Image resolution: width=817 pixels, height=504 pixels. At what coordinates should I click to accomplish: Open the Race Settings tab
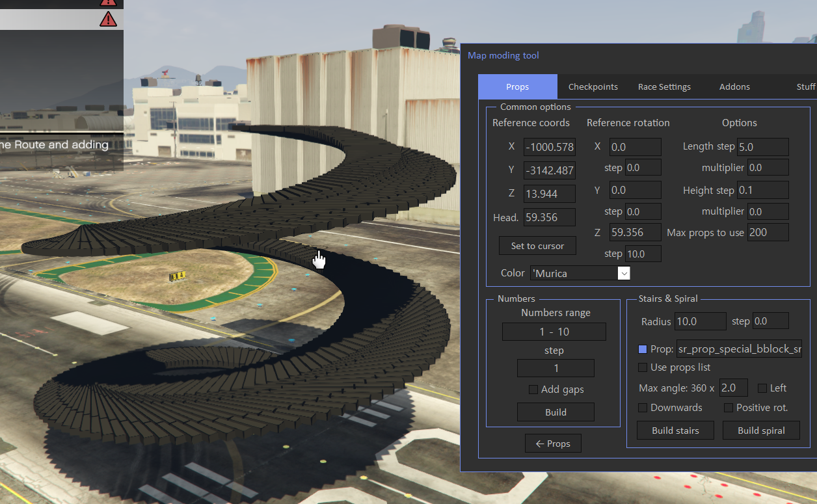coord(664,86)
